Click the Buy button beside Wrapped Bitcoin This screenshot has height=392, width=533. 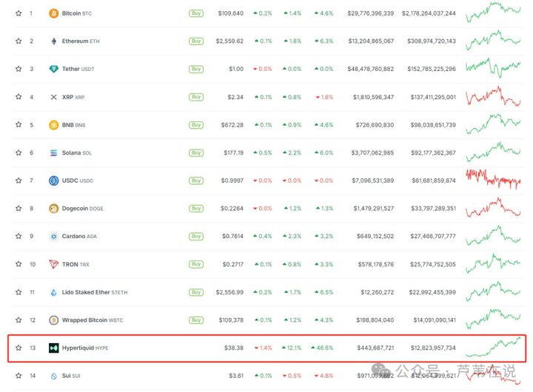[195, 320]
